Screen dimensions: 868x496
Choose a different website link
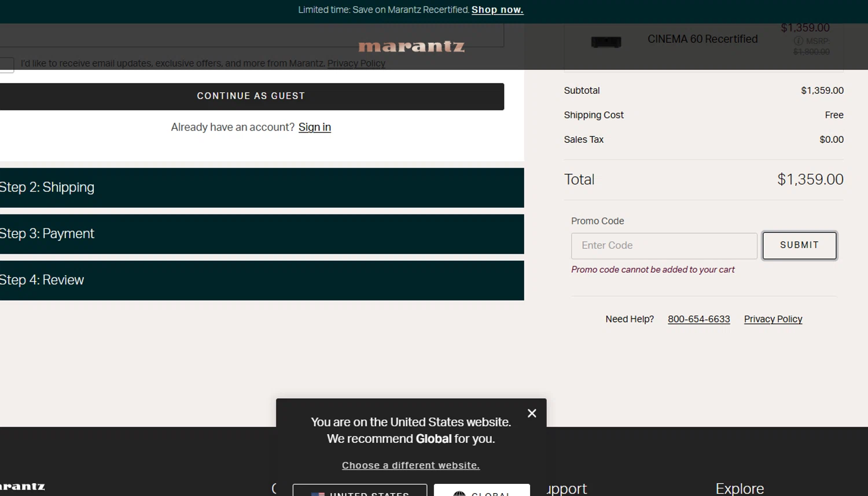tap(411, 465)
